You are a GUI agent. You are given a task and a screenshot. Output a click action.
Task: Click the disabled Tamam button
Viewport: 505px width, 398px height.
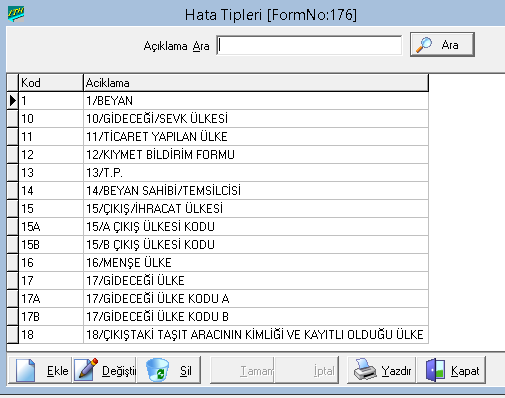click(242, 370)
